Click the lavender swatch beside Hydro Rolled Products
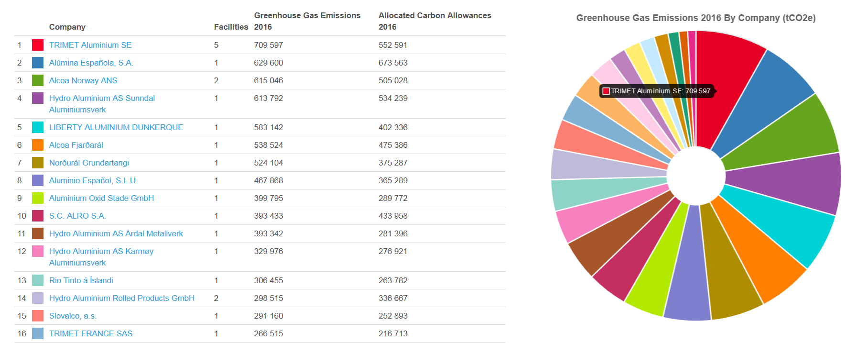This screenshot has height=343, width=868. click(38, 298)
